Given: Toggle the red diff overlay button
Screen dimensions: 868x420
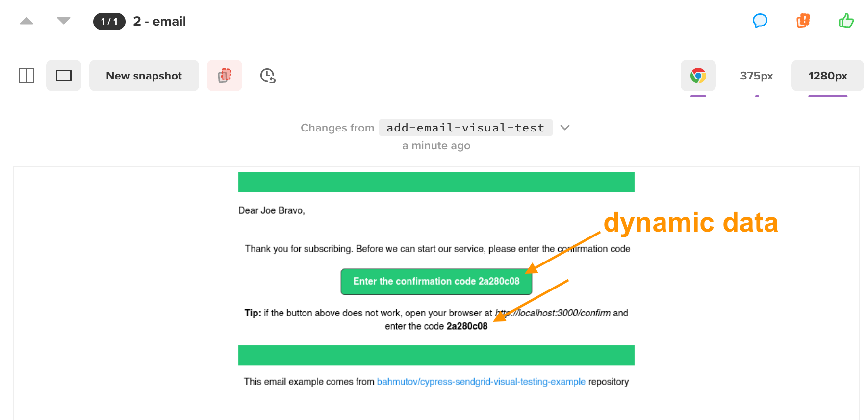Looking at the screenshot, I should tap(225, 76).
